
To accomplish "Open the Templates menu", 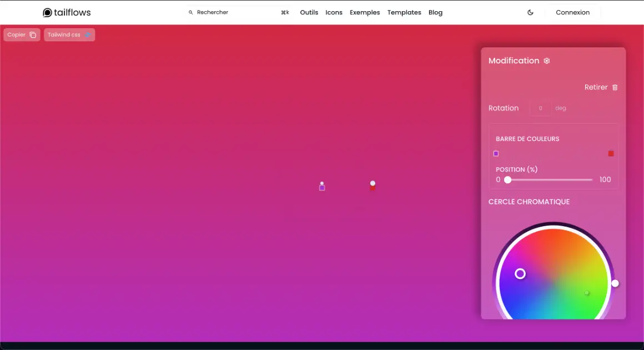I will click(x=404, y=12).
